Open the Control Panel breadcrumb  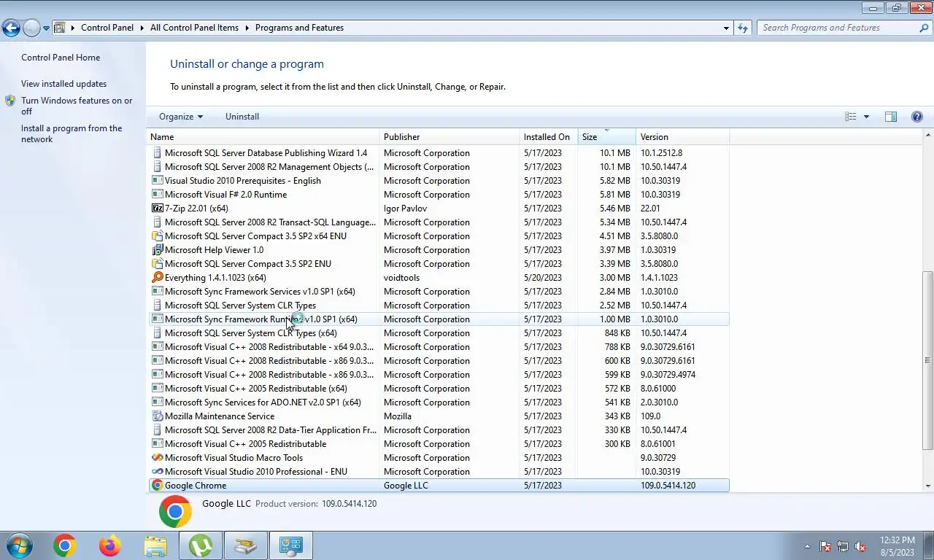coord(107,28)
